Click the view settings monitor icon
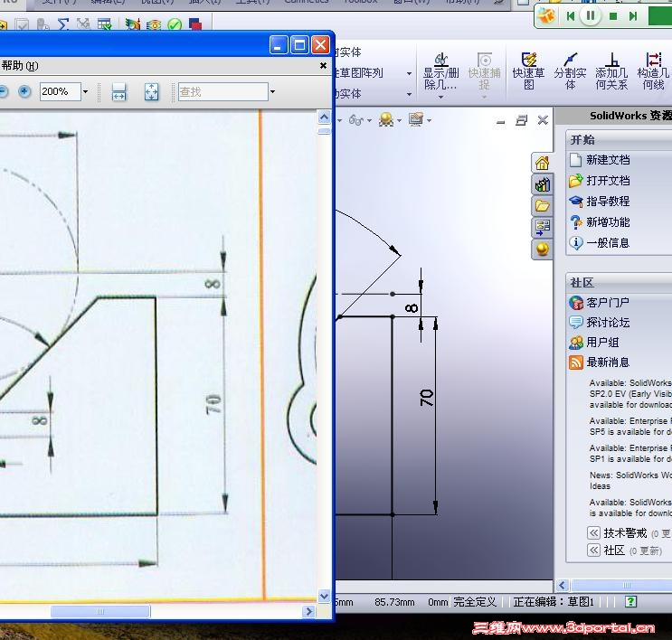Image resolution: width=672 pixels, height=640 pixels. (416, 119)
